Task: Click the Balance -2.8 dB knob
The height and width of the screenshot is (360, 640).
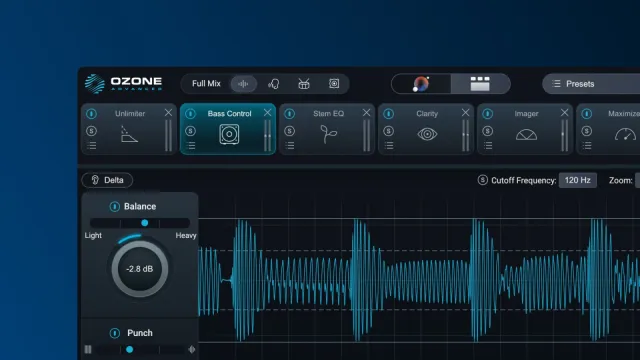Action: click(140, 269)
